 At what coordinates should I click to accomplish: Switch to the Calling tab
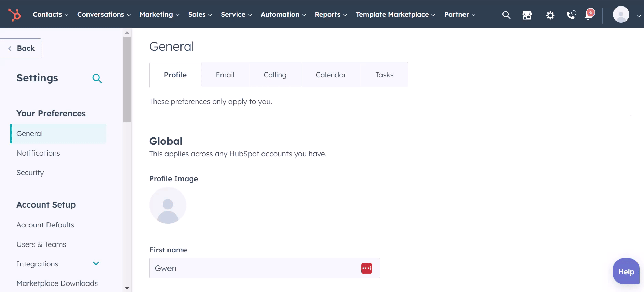click(275, 75)
